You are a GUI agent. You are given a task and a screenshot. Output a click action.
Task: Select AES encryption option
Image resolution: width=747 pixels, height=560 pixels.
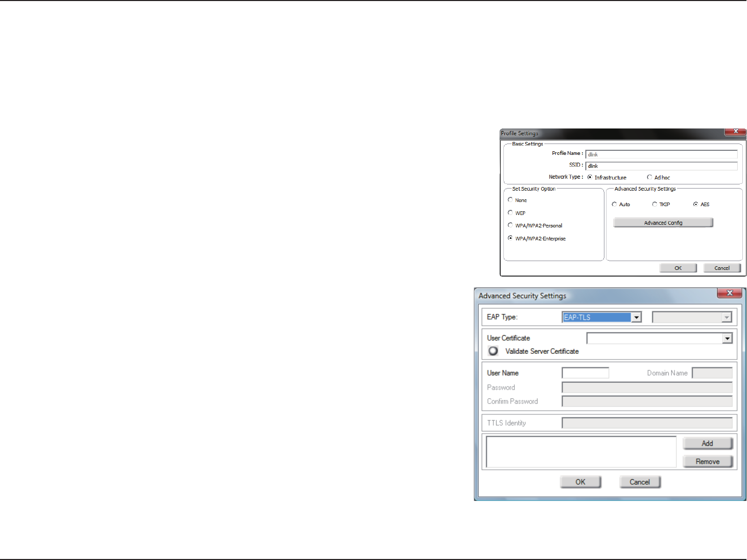(x=696, y=204)
